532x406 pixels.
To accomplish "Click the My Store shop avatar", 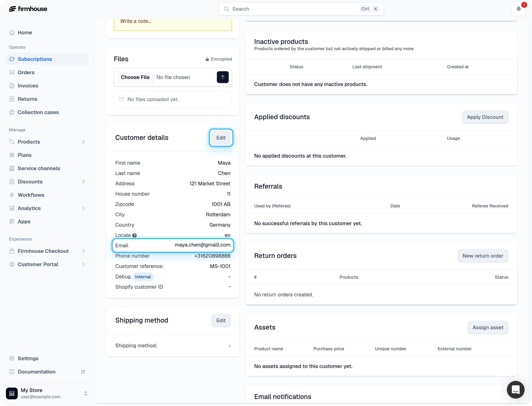I will coord(12,393).
